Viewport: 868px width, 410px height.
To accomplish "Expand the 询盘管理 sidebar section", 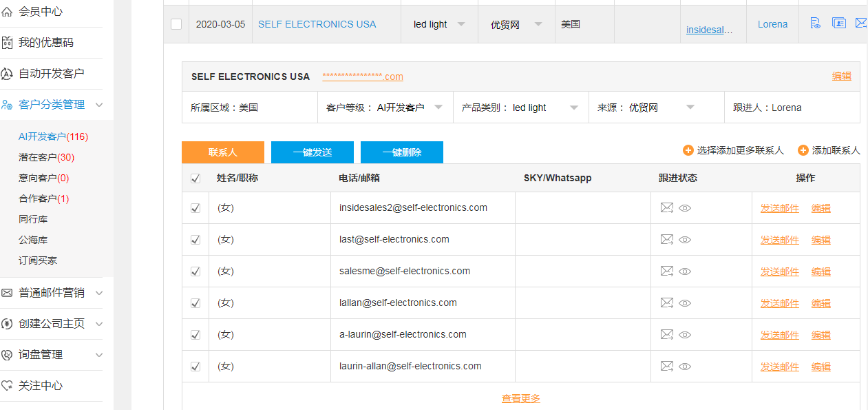I will pyautogui.click(x=99, y=355).
